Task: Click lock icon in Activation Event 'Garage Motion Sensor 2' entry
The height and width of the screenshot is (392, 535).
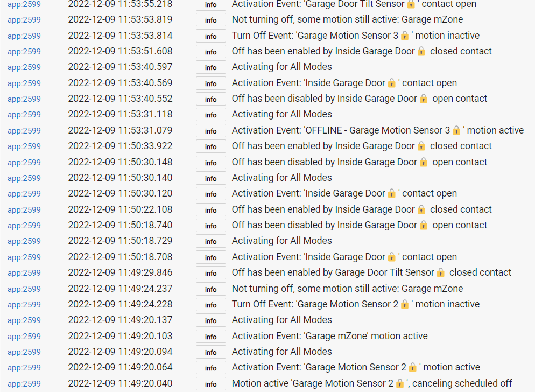Action: [x=413, y=367]
